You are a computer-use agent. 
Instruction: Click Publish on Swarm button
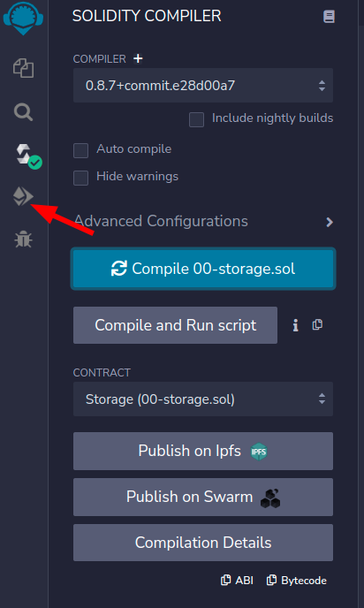[203, 498]
